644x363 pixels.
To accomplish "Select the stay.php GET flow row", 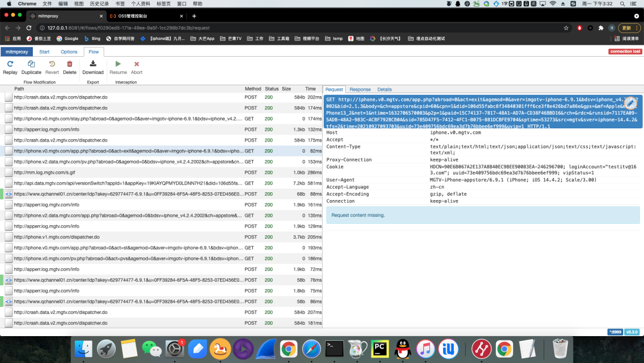I will 161,119.
